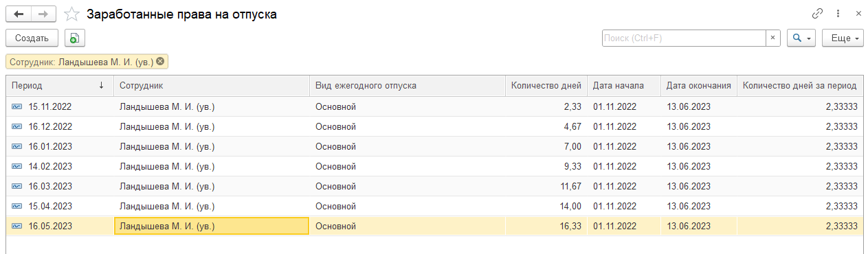Remove the Ландышева employee filter chip

(x=160, y=61)
